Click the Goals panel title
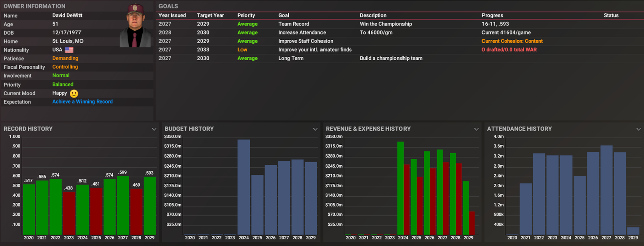This screenshot has width=644, height=246. point(168,6)
